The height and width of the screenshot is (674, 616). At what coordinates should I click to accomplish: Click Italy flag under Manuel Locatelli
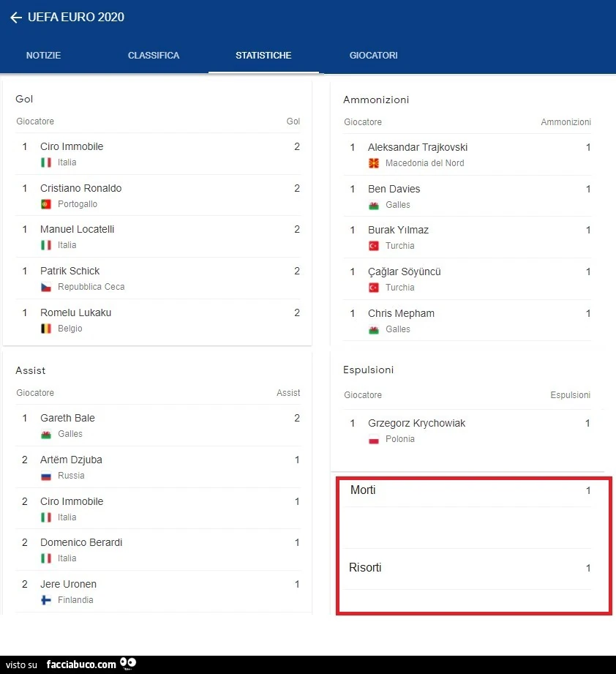[46, 245]
